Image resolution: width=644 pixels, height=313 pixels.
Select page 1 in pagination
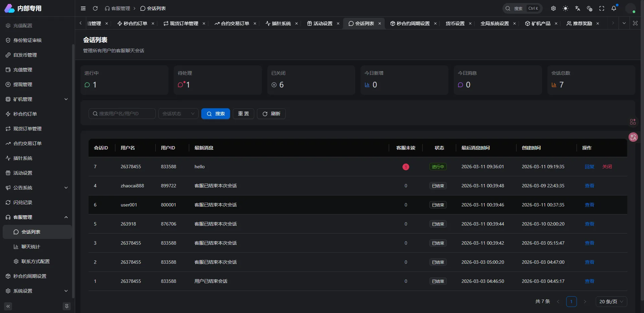point(572,302)
